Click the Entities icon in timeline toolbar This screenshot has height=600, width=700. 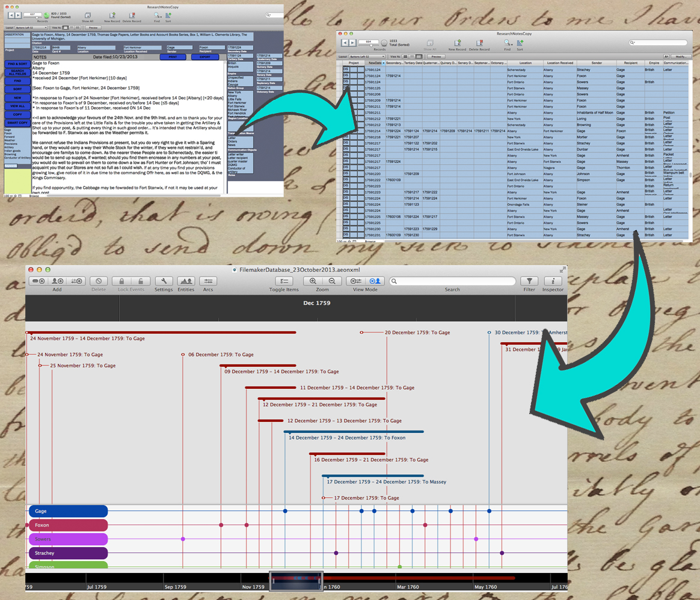pos(186,281)
